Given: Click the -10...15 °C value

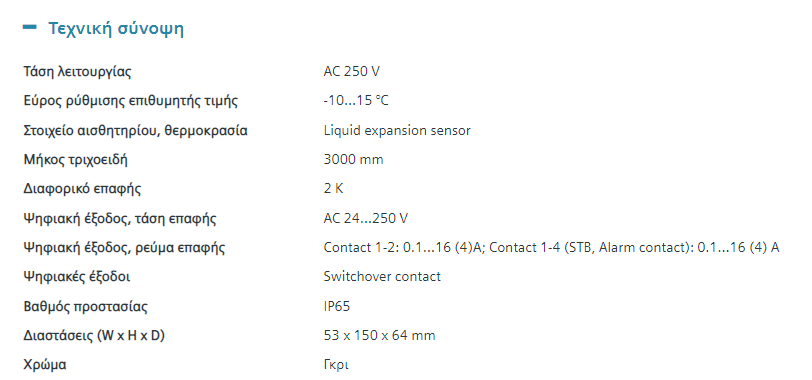Looking at the screenshot, I should click(356, 100).
